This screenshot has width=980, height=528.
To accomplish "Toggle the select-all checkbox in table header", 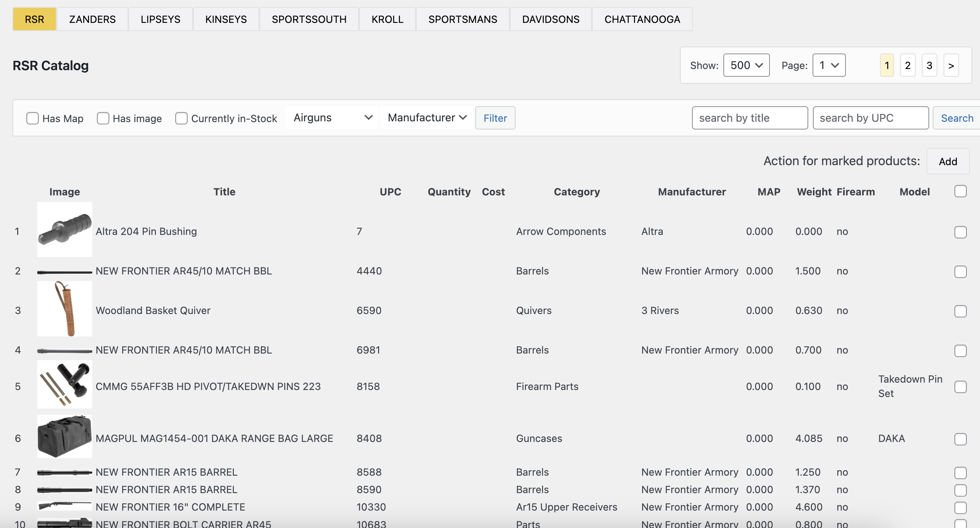I will coord(961,191).
